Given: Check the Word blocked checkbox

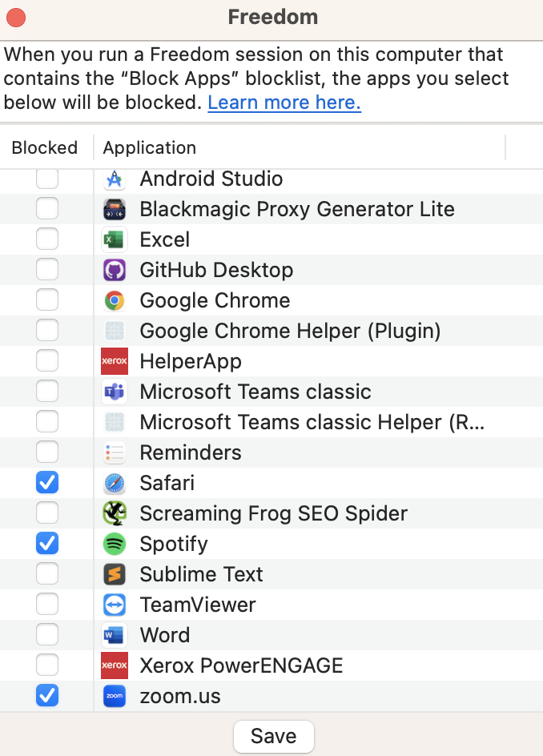Looking at the screenshot, I should (47, 635).
